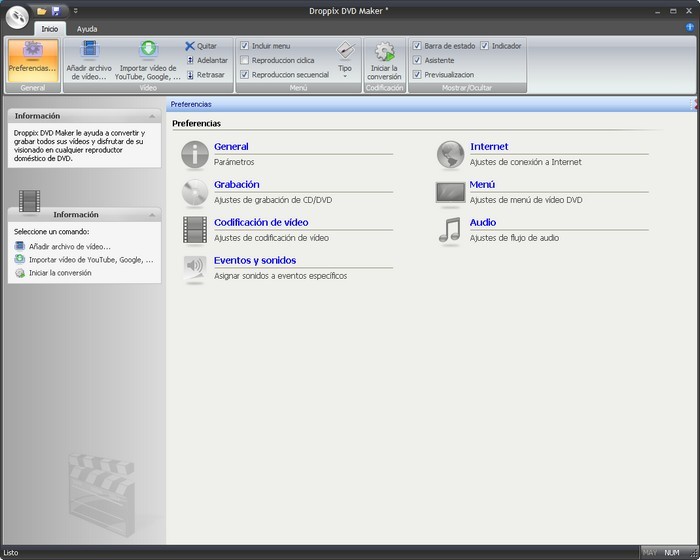Click Iniciar la conversión ribbon icon
The height and width of the screenshot is (560, 700).
[384, 60]
